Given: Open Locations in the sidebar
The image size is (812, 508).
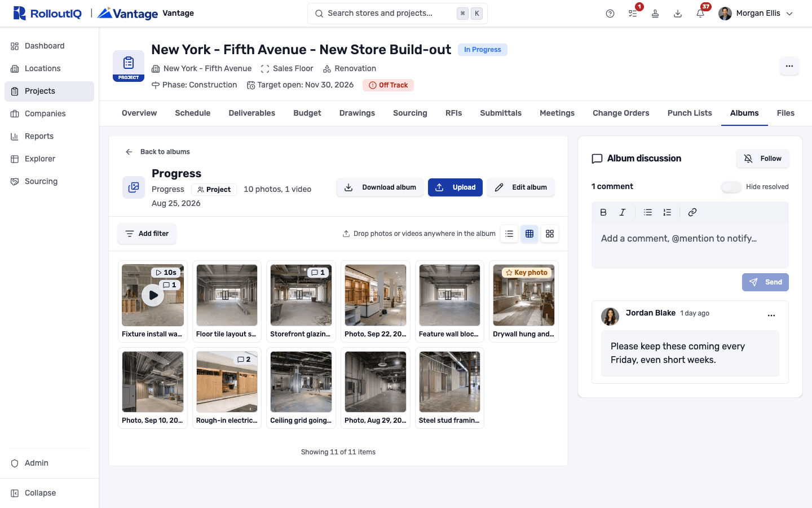Looking at the screenshot, I should coord(50,68).
